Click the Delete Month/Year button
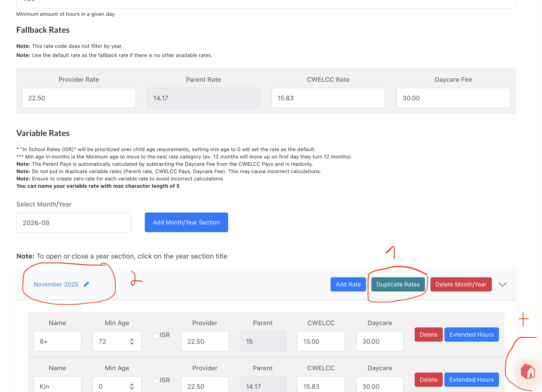This screenshot has width=542, height=392. (461, 284)
